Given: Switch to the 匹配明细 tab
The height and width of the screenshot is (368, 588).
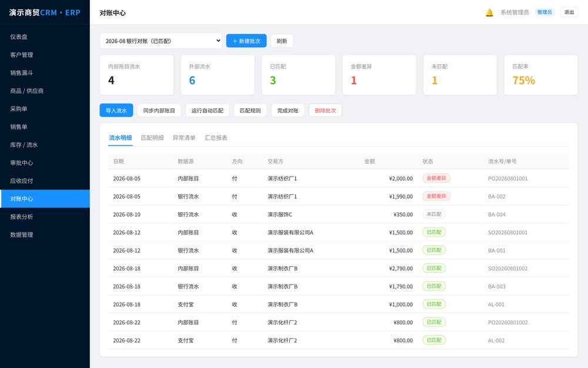Looking at the screenshot, I should coord(152,138).
